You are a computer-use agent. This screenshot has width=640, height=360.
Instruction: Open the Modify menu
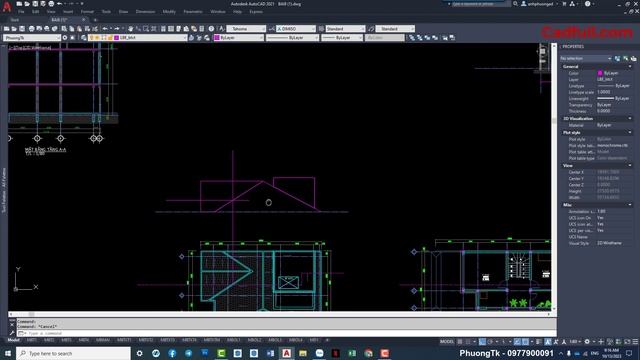point(169,11)
